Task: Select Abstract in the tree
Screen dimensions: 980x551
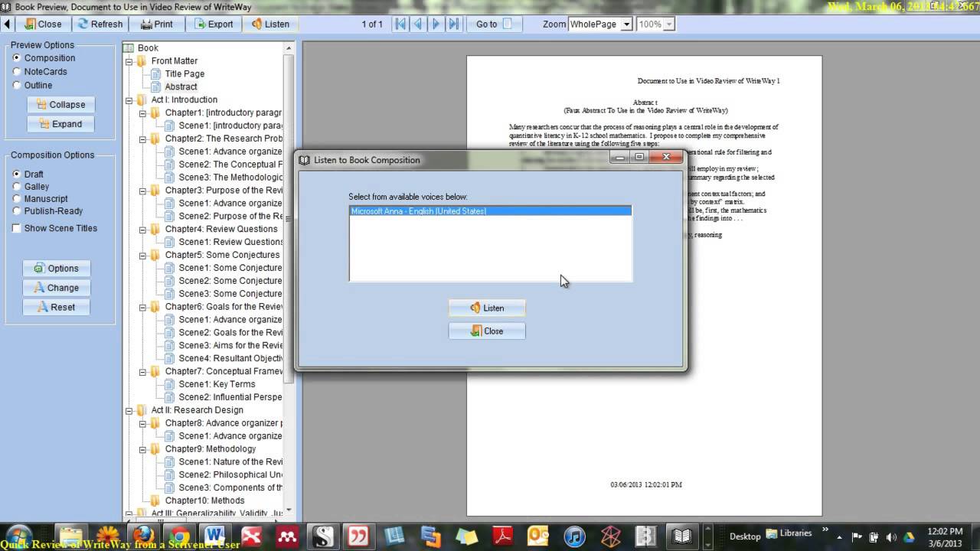Action: [181, 87]
